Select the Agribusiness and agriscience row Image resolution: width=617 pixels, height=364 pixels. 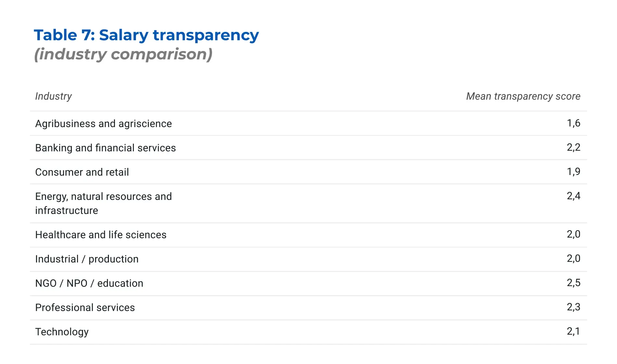[308, 123]
